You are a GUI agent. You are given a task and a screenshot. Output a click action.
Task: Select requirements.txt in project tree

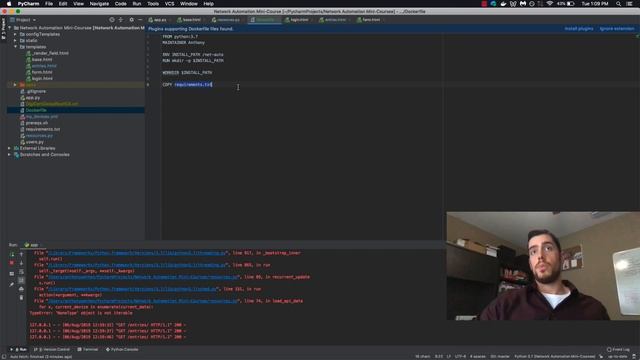pos(40,129)
